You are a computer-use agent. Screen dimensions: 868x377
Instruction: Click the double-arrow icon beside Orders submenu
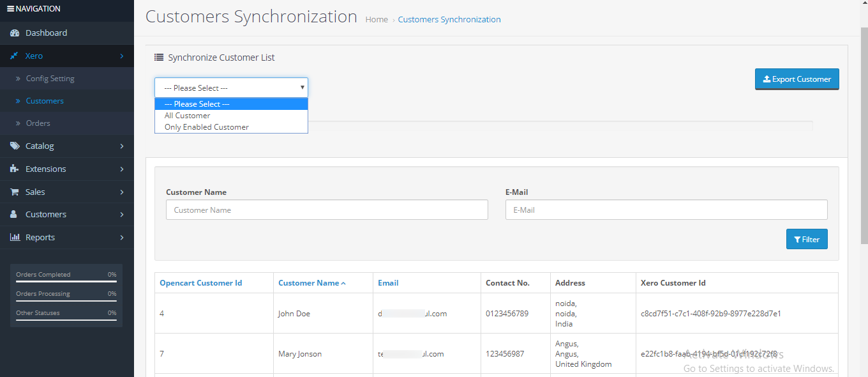click(19, 123)
